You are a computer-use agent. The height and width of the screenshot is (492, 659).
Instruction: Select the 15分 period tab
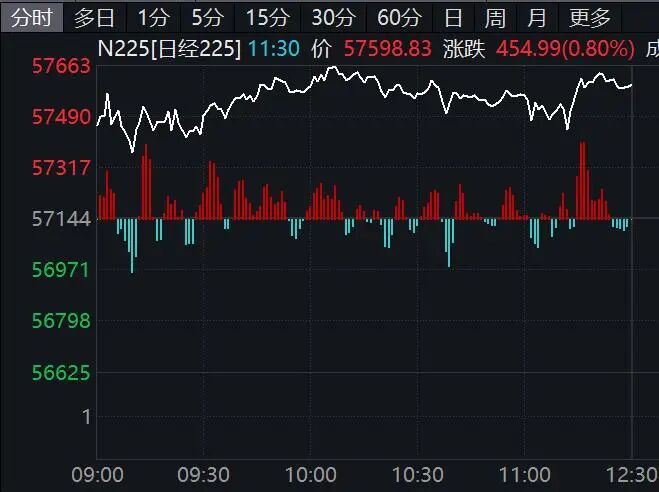[267, 17]
